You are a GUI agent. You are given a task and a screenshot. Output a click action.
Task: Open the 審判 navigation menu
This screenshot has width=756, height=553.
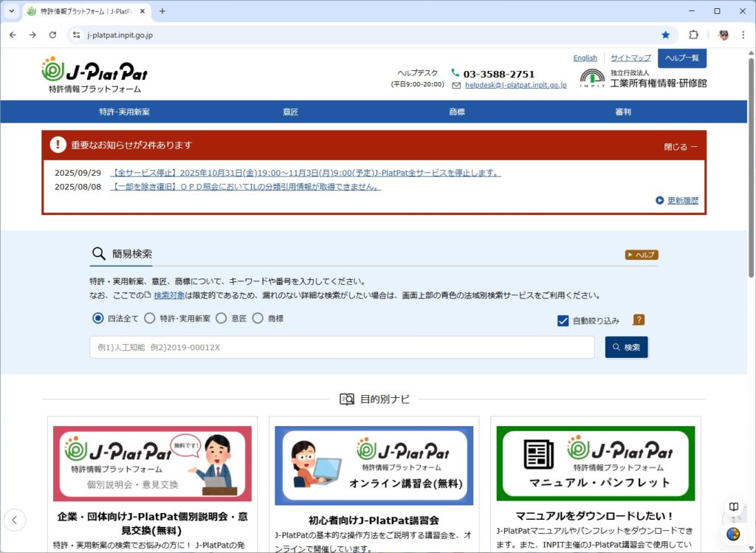click(x=622, y=111)
